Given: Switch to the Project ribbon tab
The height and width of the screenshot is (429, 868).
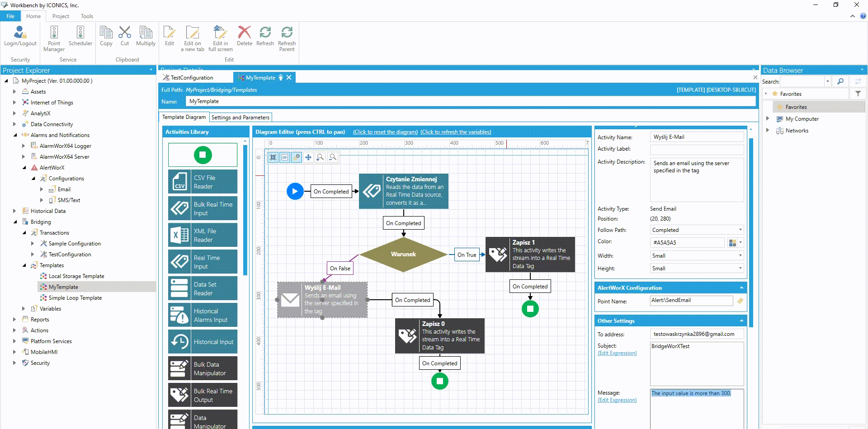Looking at the screenshot, I should [x=61, y=16].
